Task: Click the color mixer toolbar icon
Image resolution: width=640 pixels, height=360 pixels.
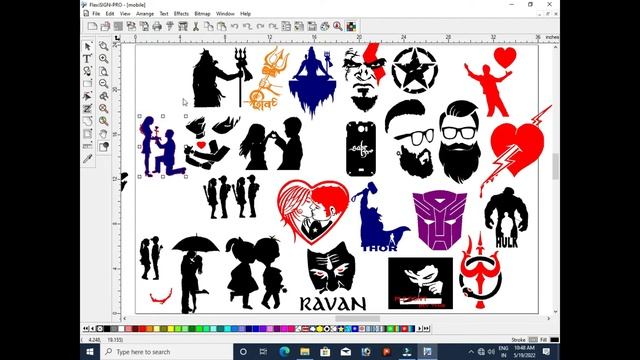Action: 351,27
